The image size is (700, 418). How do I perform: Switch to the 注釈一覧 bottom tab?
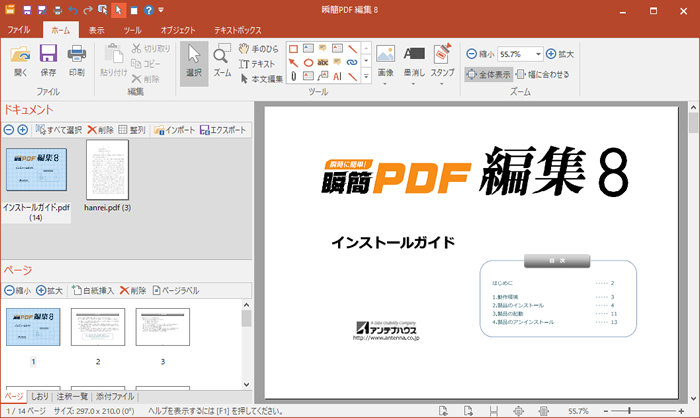[x=72, y=397]
